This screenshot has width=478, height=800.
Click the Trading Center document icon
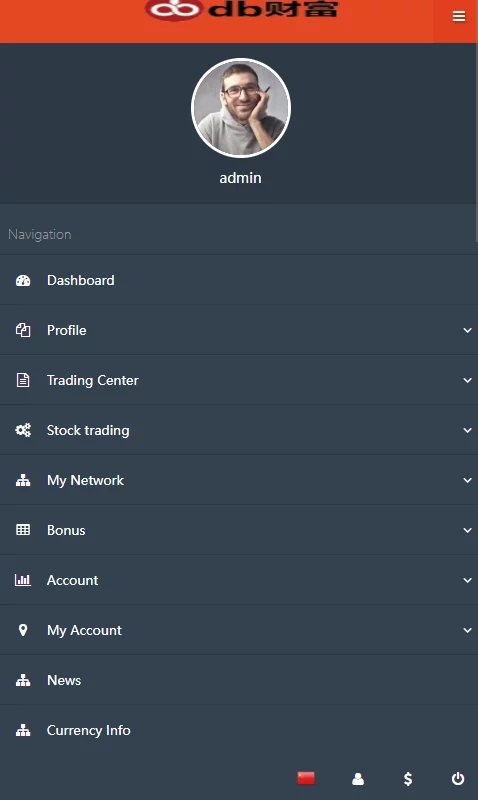click(23, 380)
